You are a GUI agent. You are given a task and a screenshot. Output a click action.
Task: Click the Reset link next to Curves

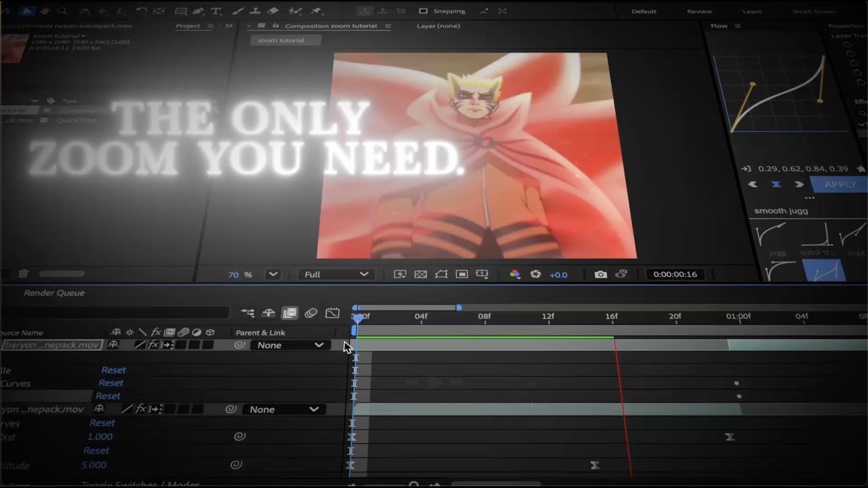(x=111, y=383)
